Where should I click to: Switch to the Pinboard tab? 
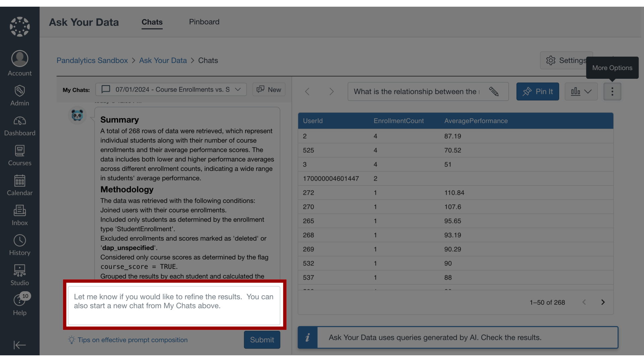(x=204, y=21)
